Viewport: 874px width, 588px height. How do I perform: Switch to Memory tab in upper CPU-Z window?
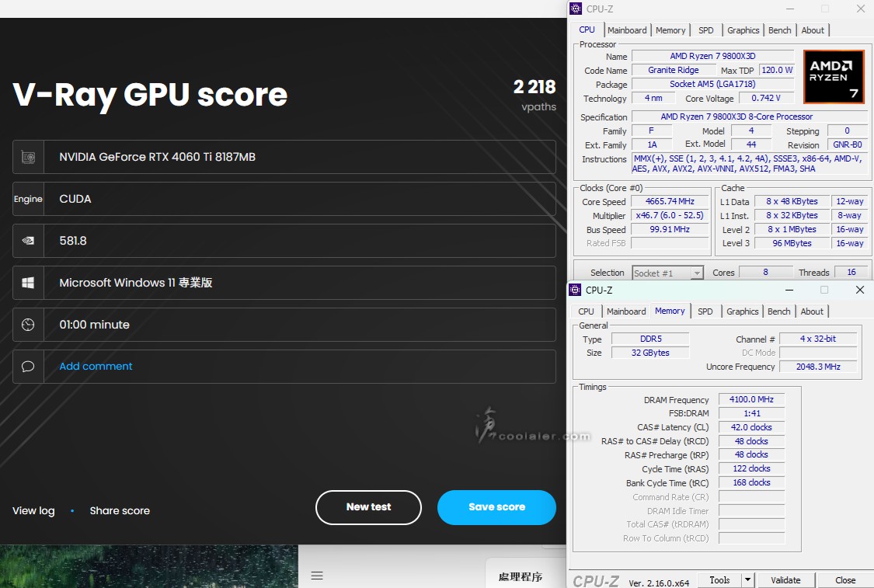(670, 30)
